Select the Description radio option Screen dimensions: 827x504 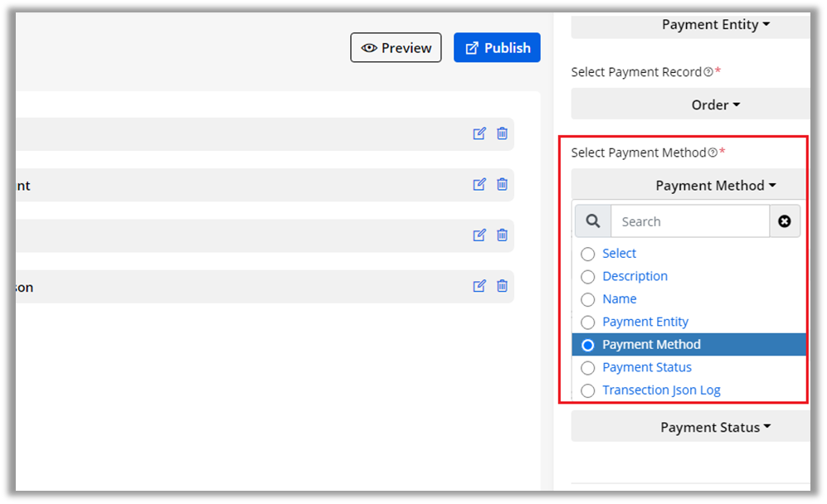588,277
